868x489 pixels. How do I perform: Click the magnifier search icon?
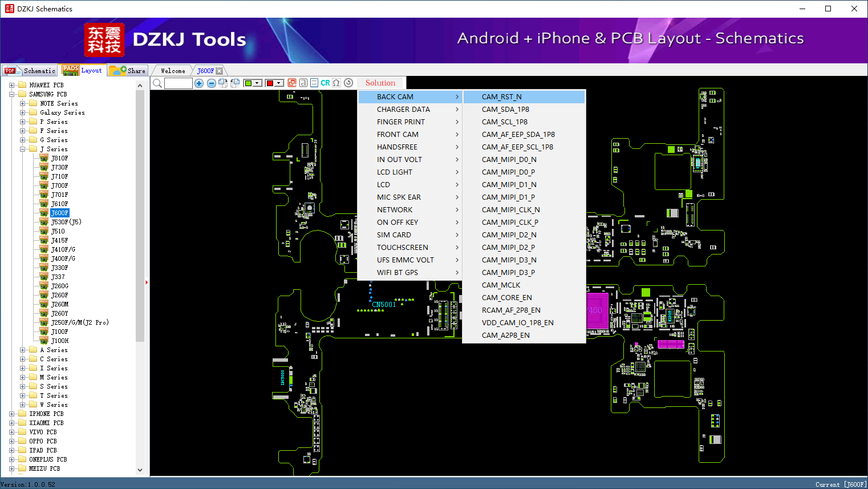coord(157,83)
